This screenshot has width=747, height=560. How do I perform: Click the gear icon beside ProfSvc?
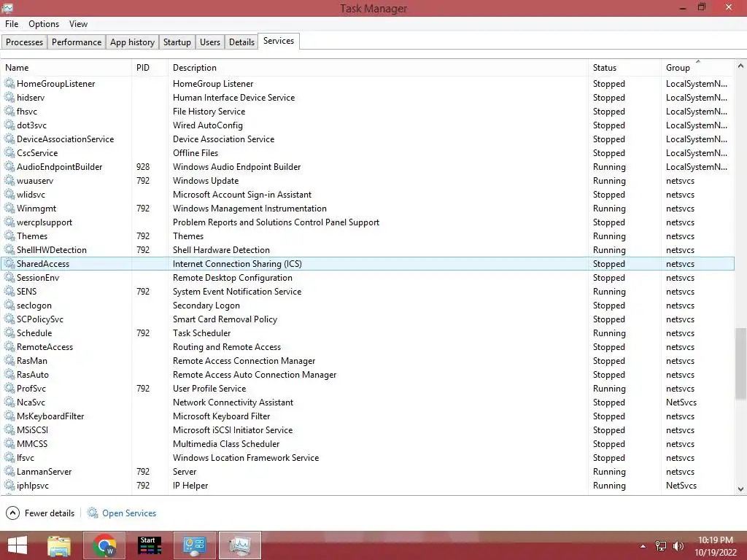[x=9, y=388]
